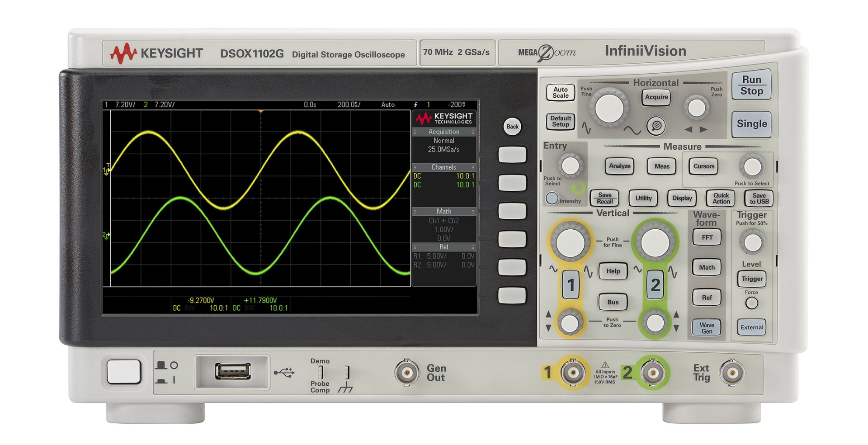Image resolution: width=868 pixels, height=445 pixels.
Task: Toggle channel 1 with the yellow 1 button
Action: point(571,285)
